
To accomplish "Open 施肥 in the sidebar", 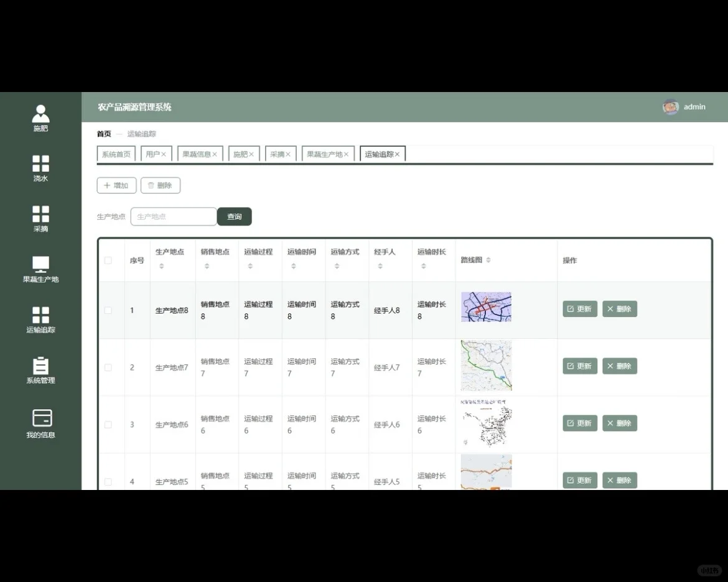I will [x=40, y=118].
